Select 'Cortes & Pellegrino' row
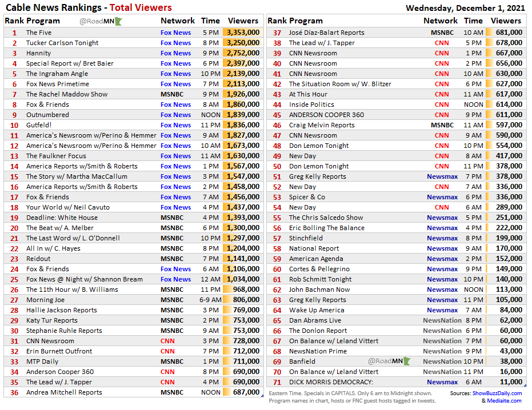 point(397,269)
